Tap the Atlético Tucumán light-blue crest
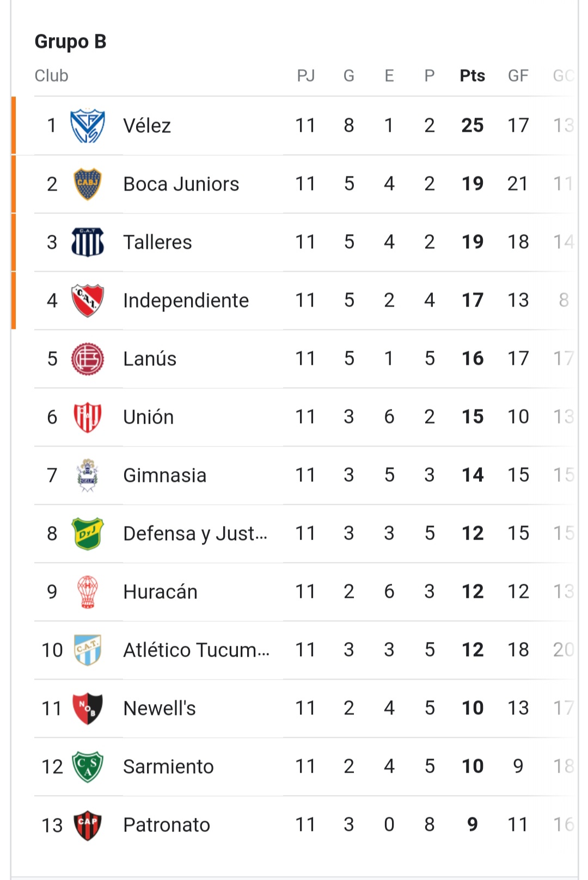Screen dimensions: 588x880 point(88,650)
